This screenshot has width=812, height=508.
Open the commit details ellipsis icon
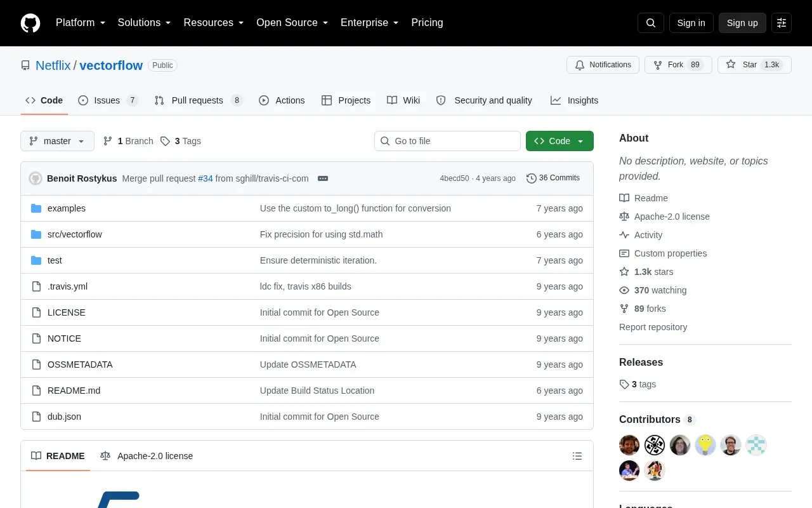[x=323, y=178]
